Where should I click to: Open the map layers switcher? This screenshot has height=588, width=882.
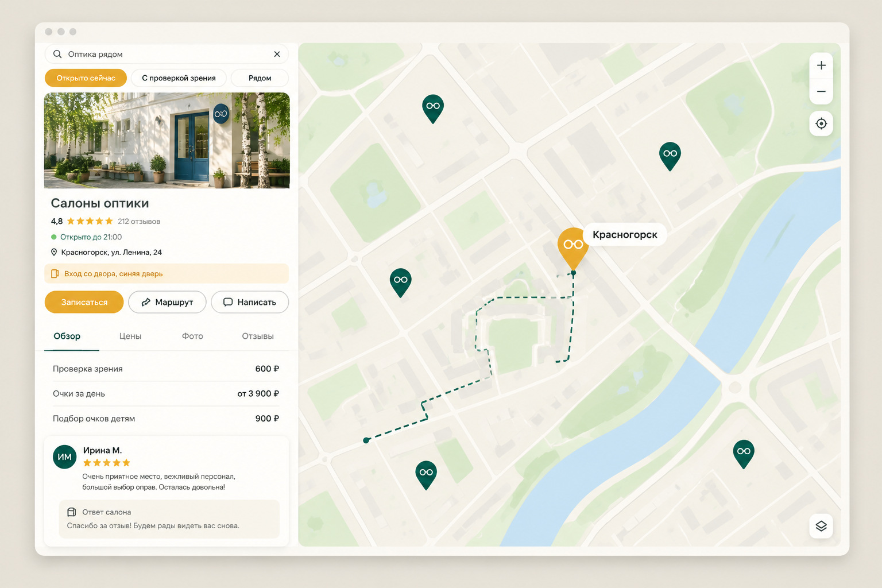tap(821, 526)
